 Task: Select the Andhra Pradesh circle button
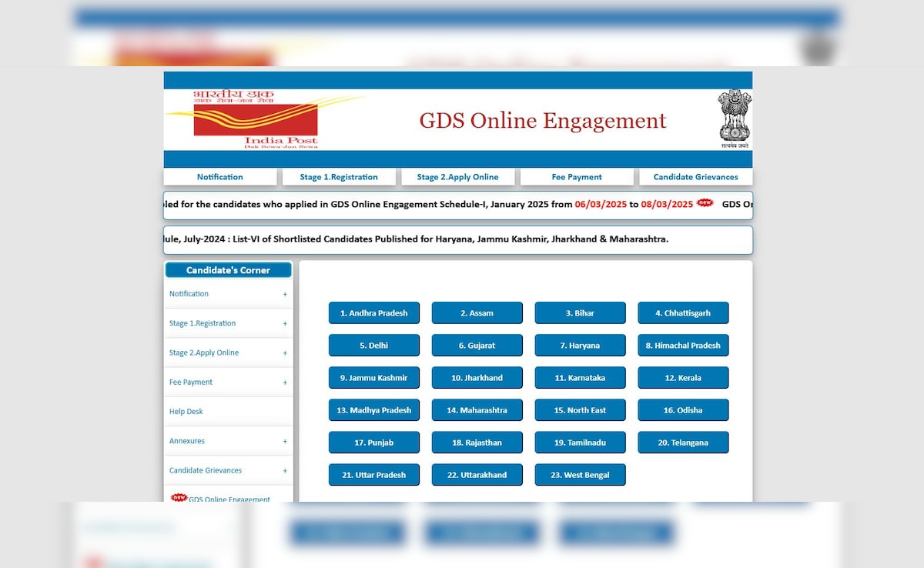tap(373, 313)
